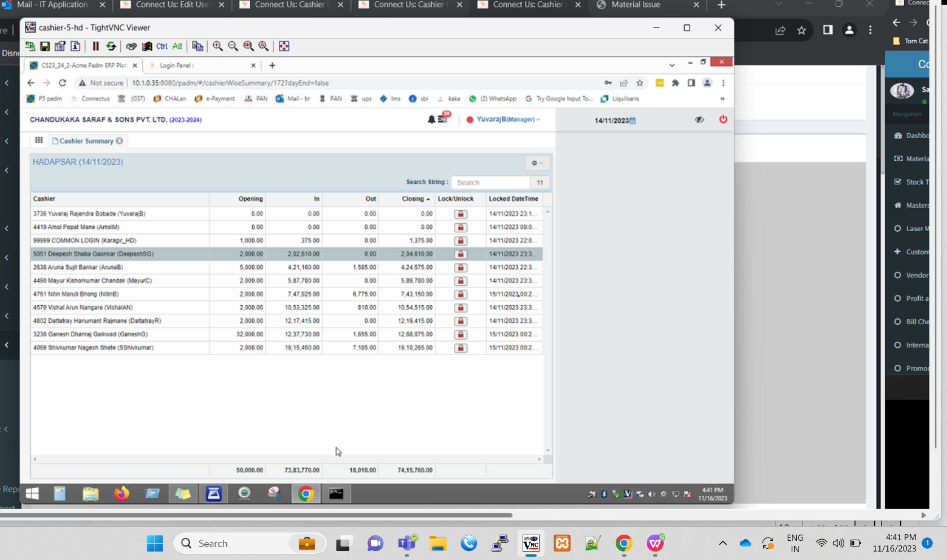Viewport: 947px width, 560px height.
Task: Open TightVNC Connection Info icon
Action: [x=75, y=46]
